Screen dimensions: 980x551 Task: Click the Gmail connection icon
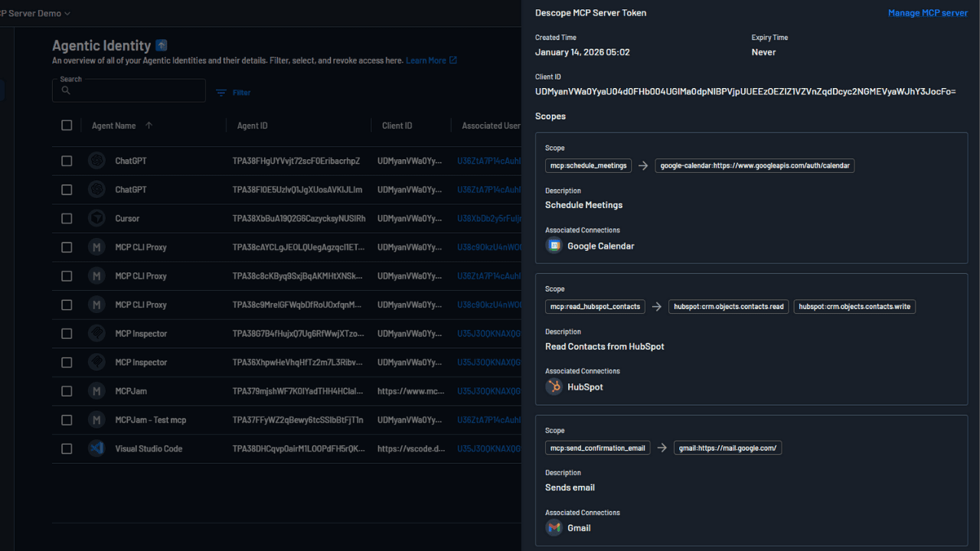coord(554,527)
